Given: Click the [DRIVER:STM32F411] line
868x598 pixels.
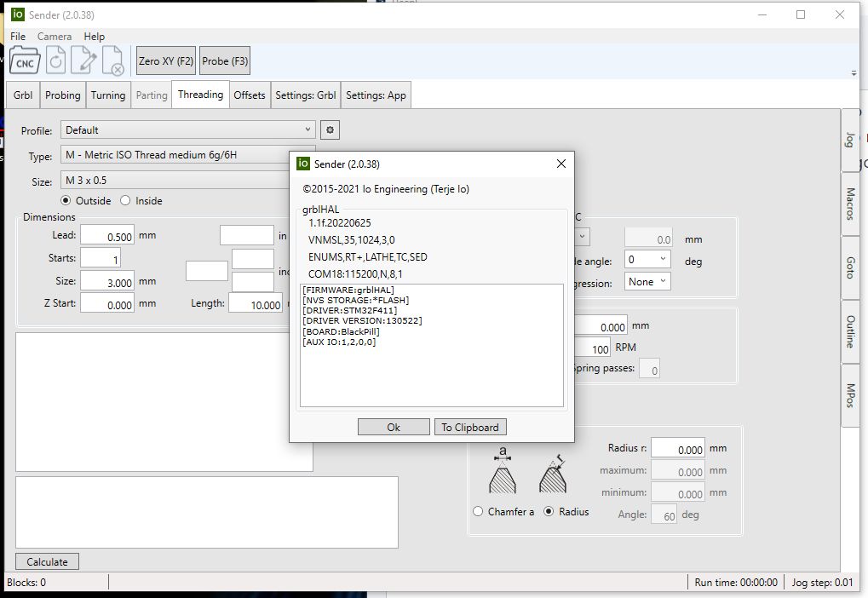Looking at the screenshot, I should point(350,311).
